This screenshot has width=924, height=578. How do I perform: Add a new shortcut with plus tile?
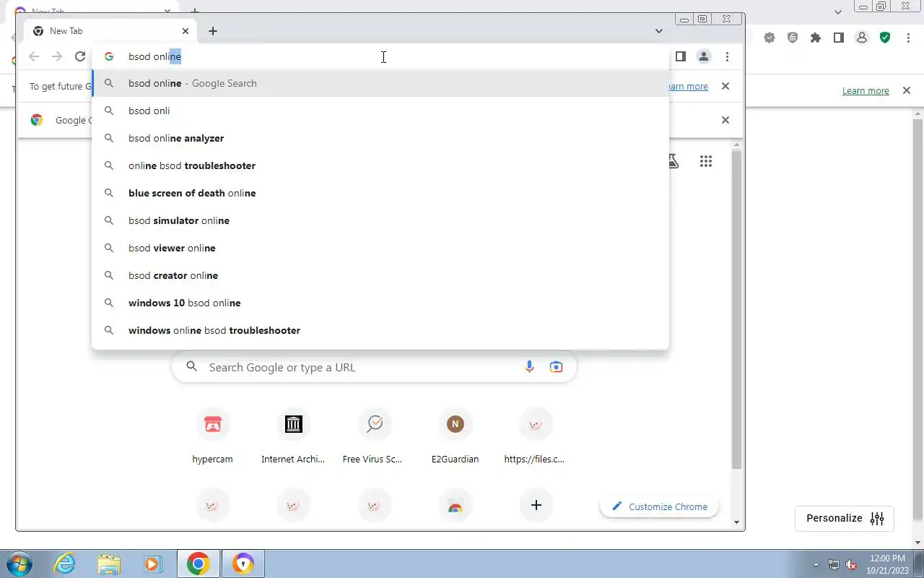coord(536,506)
